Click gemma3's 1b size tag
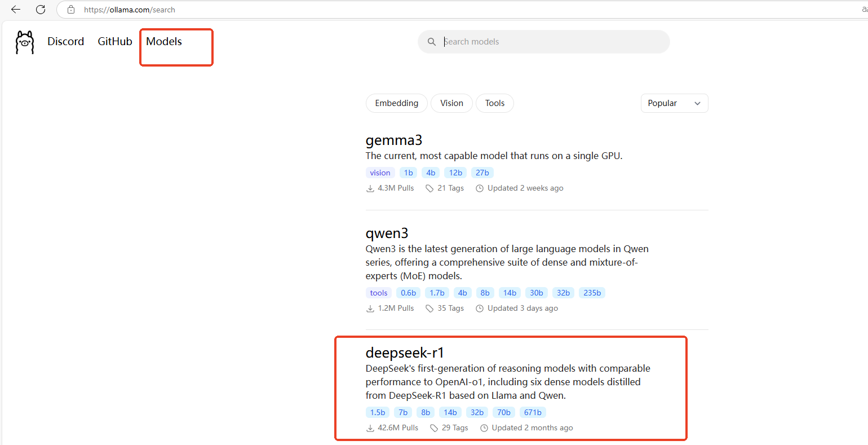 point(409,173)
